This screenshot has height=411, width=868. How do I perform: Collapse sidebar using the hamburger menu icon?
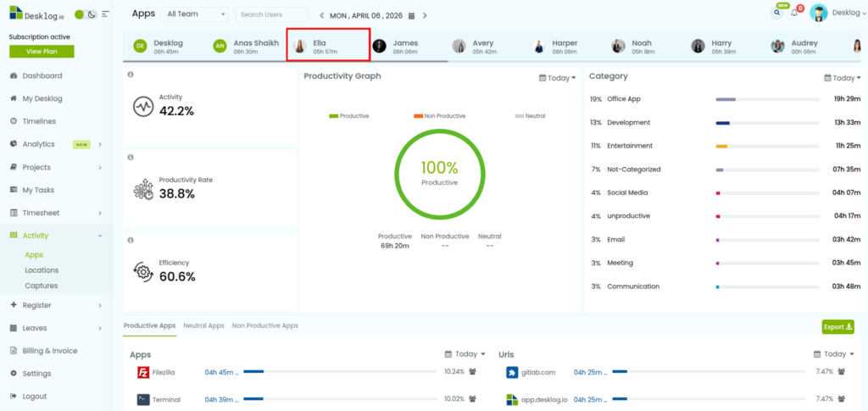(x=105, y=14)
